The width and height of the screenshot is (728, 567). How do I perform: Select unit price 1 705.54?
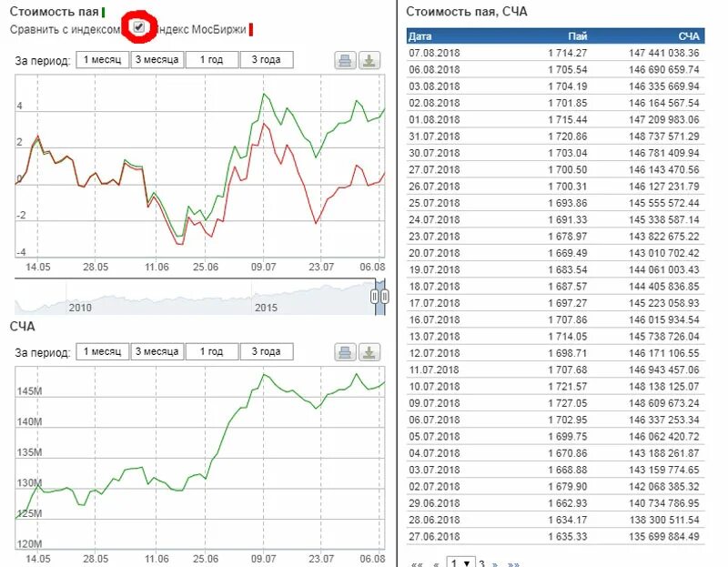(567, 70)
